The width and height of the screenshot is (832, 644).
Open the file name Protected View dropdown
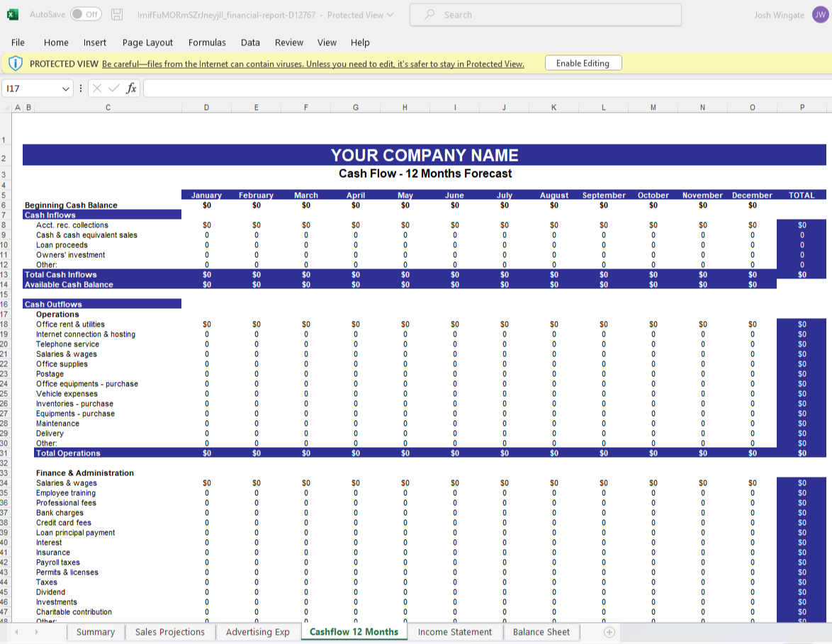click(390, 15)
